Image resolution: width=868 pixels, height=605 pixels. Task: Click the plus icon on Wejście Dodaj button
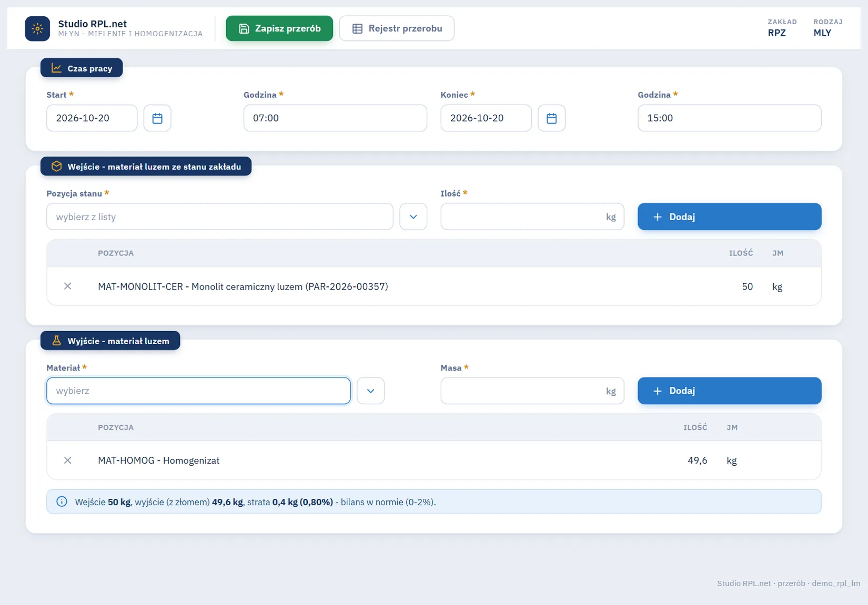click(657, 217)
